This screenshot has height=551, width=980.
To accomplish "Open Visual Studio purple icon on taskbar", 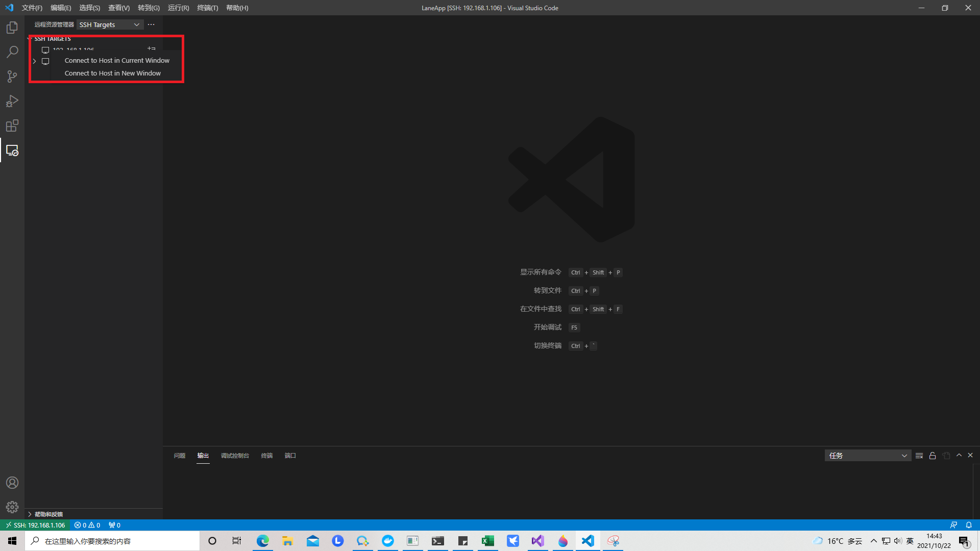I will pos(538,541).
